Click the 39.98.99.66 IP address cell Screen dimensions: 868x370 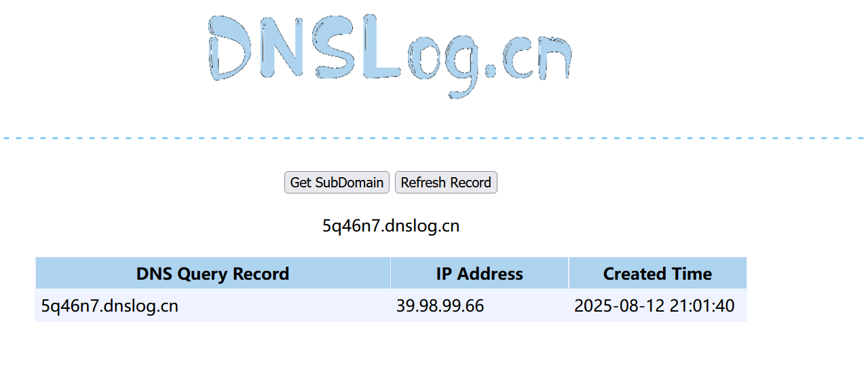(480, 306)
